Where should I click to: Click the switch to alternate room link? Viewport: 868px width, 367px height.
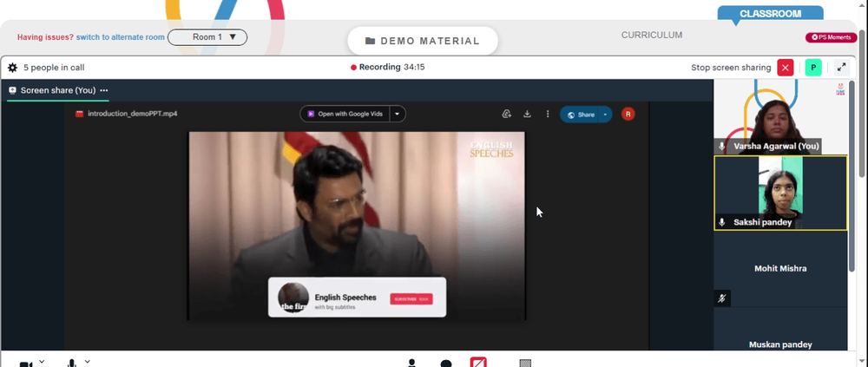pos(120,37)
